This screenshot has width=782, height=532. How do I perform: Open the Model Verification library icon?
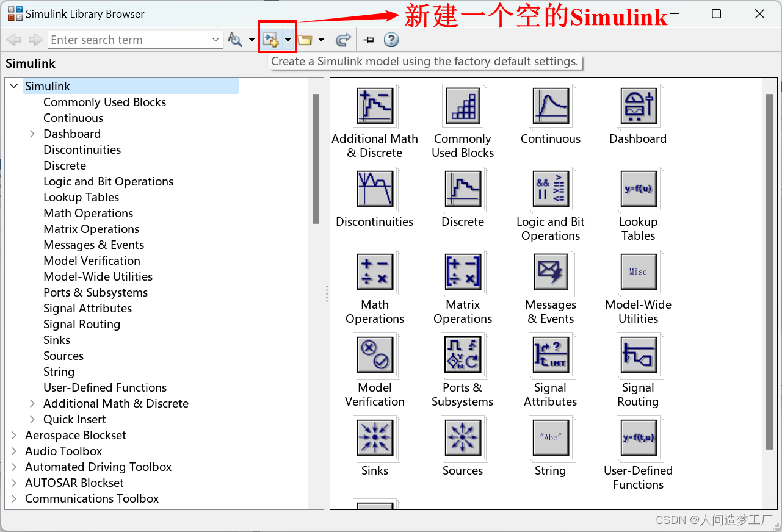(375, 355)
